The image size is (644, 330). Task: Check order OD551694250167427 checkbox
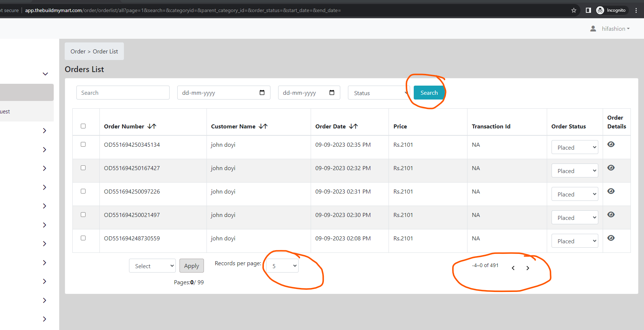[83, 168]
